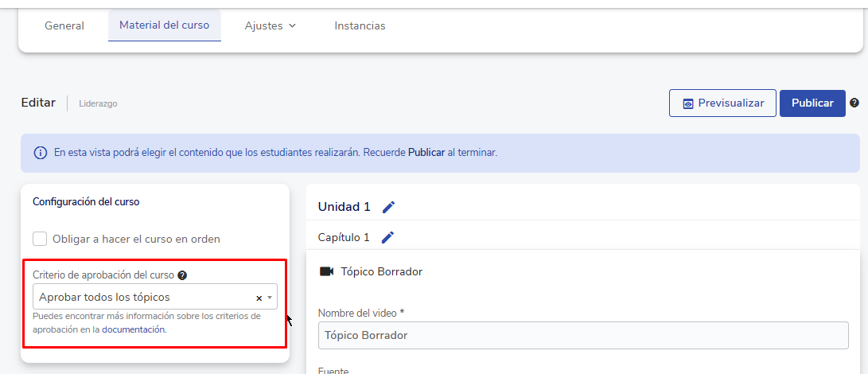
Task: Enable Obligar a hacer el curso en orden
Action: click(40, 239)
